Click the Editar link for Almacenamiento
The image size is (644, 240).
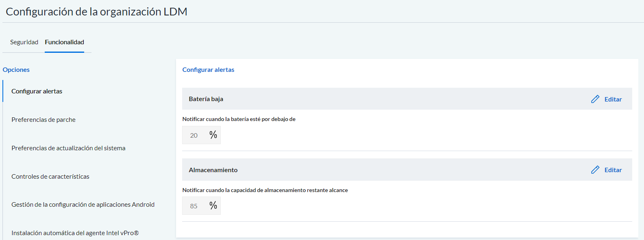click(613, 170)
